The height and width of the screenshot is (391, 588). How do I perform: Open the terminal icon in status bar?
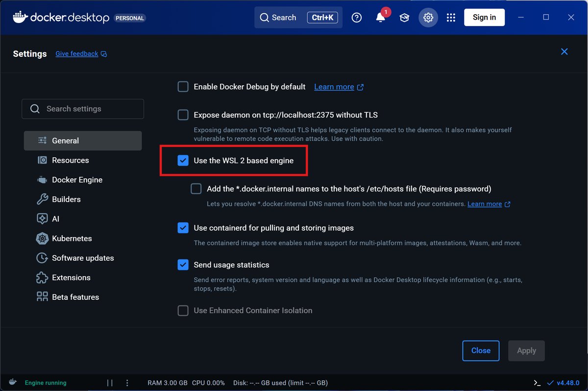pos(538,383)
